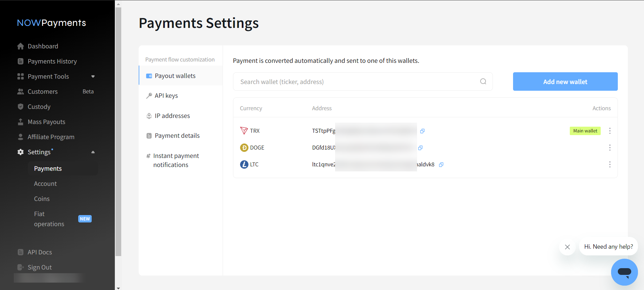Click the search magnifier icon
Image resolution: width=644 pixels, height=290 pixels.
point(483,81)
